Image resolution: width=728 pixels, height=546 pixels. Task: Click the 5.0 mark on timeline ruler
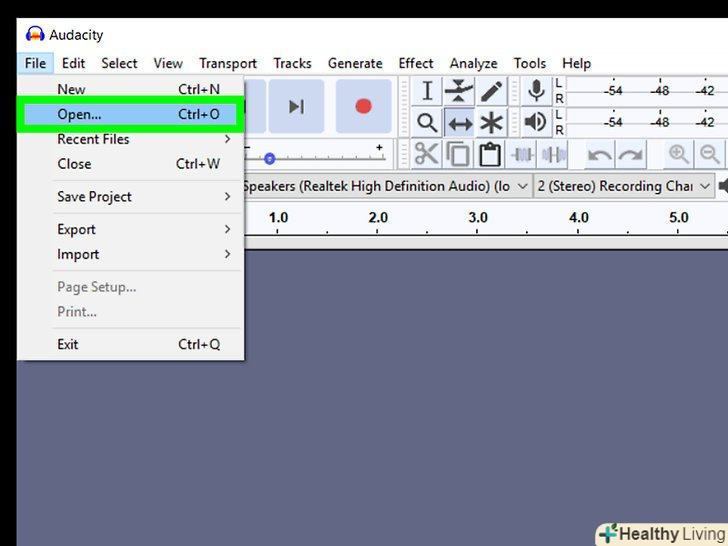tap(678, 218)
